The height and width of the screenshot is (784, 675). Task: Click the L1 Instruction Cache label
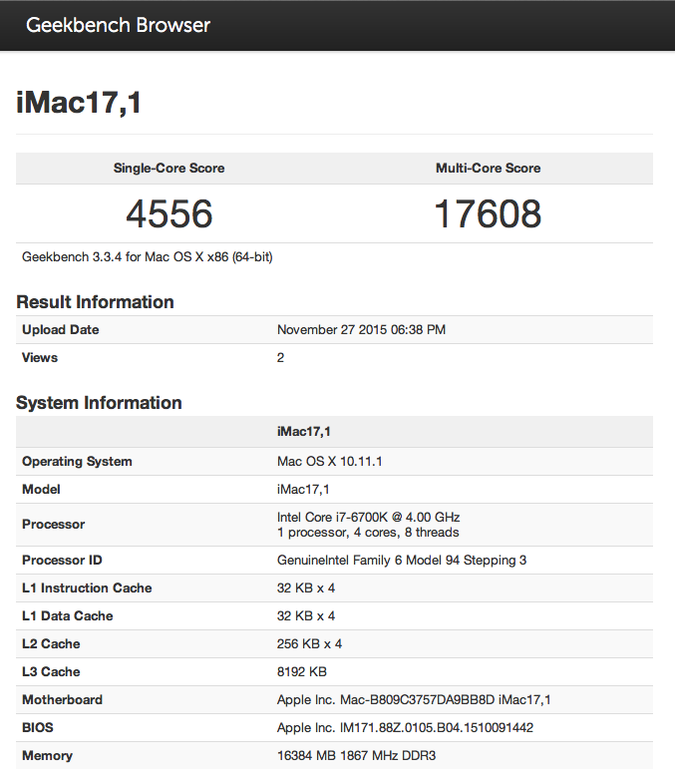pyautogui.click(x=87, y=588)
